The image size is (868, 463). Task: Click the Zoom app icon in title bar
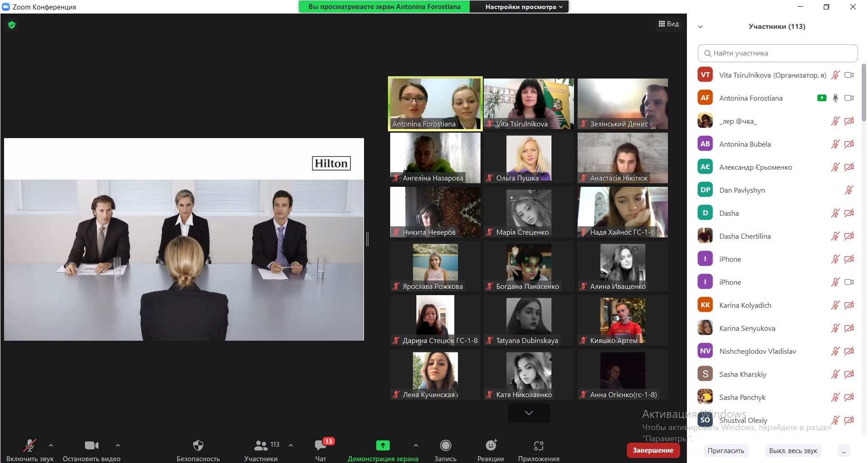click(6, 7)
